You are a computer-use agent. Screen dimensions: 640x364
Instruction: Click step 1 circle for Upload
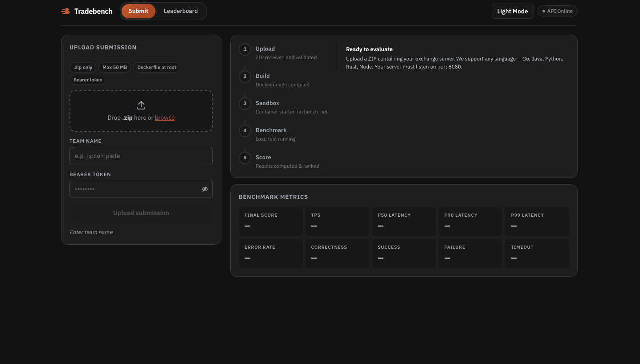[245, 49]
